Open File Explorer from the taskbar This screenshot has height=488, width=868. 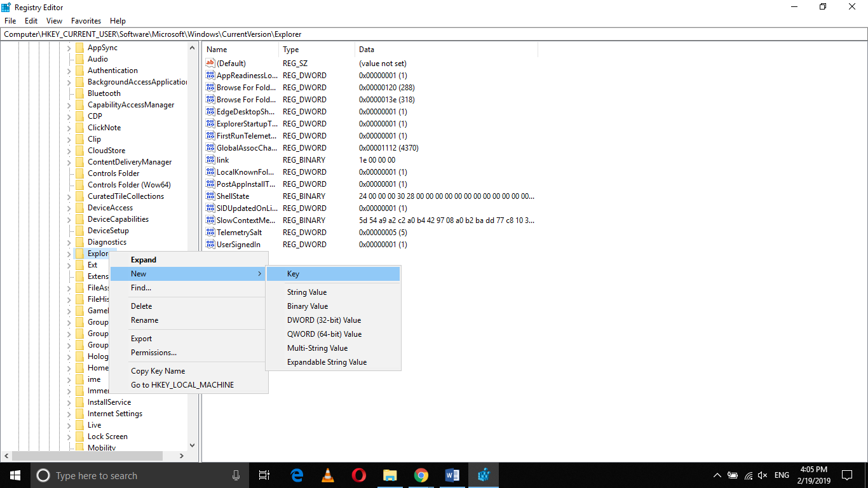(390, 475)
